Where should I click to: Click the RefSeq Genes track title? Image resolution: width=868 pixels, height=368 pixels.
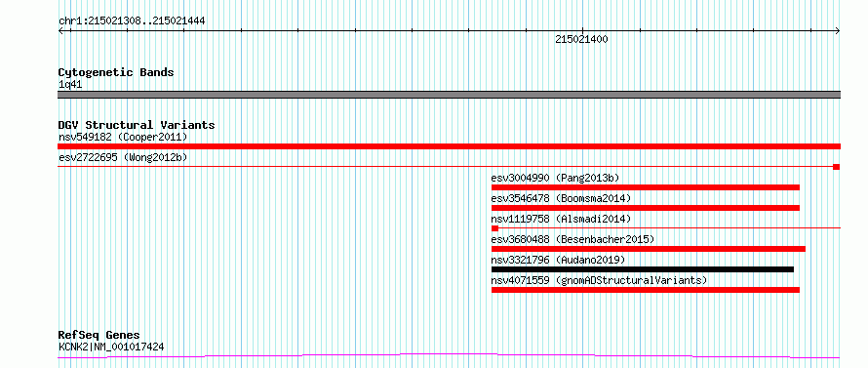pos(99,336)
